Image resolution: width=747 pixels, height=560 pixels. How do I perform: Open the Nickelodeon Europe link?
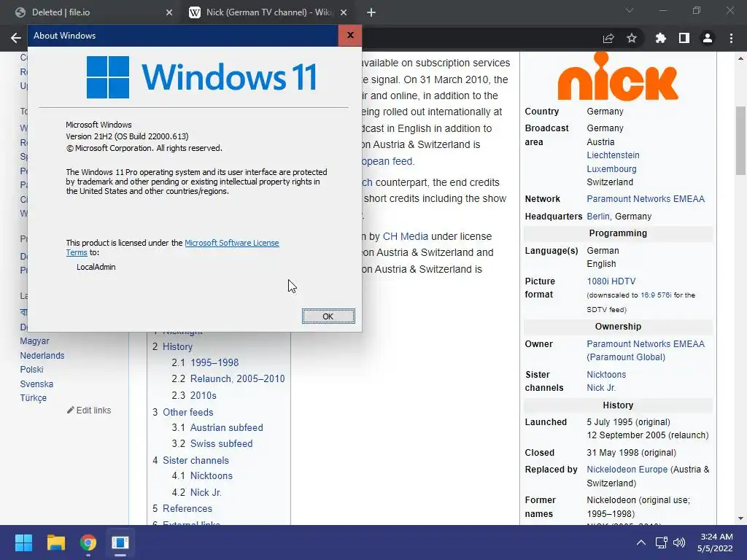pyautogui.click(x=627, y=469)
